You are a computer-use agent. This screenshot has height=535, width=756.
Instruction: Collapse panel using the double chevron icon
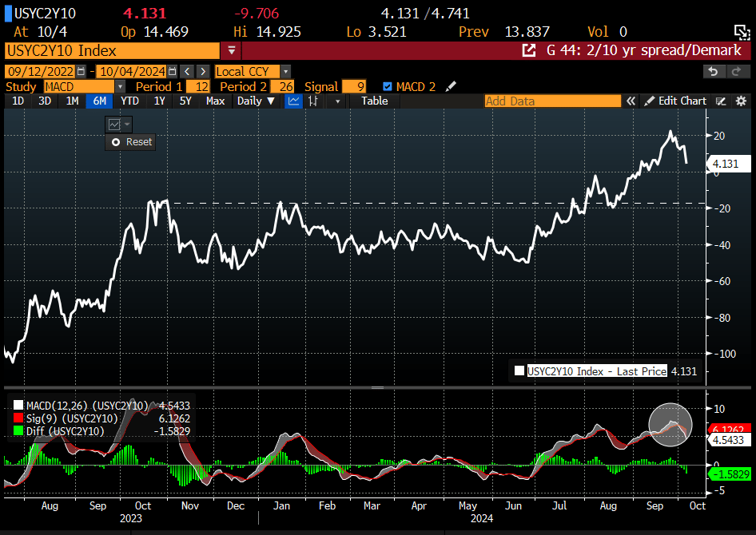click(631, 101)
